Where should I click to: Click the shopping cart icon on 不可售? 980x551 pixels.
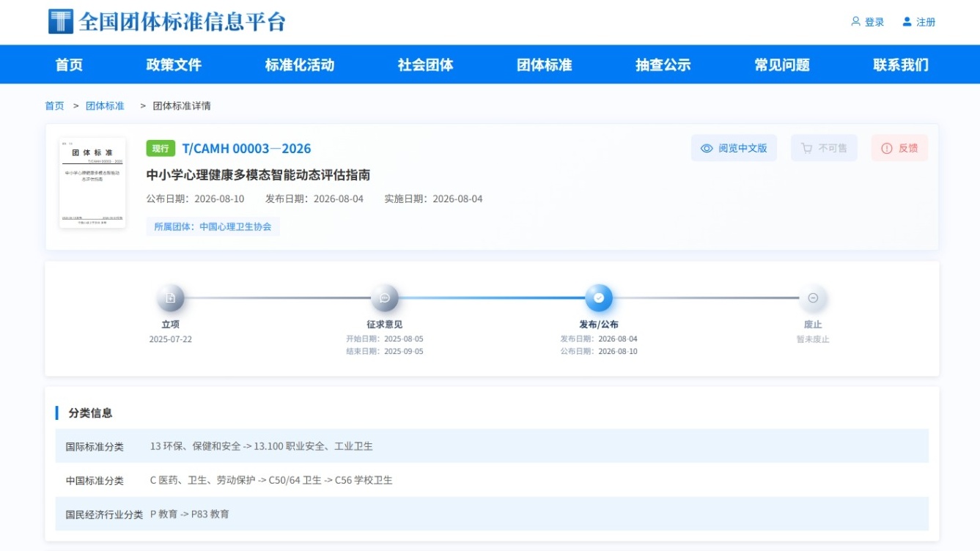pos(806,148)
